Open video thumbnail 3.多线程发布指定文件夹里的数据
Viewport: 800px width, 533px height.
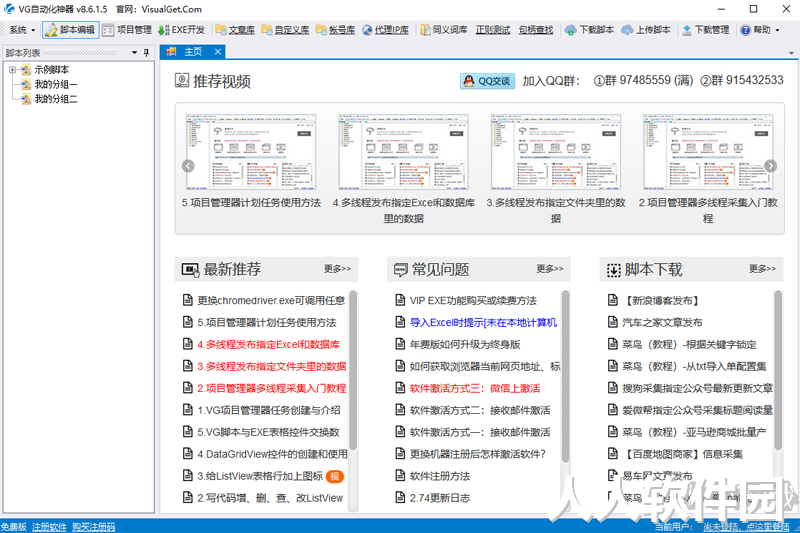coord(556,152)
